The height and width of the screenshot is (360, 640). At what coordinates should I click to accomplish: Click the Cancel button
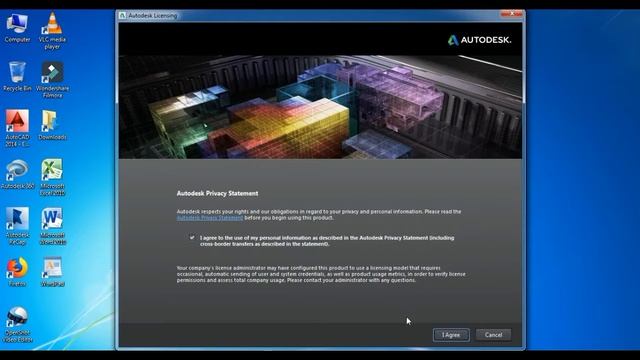[493, 335]
